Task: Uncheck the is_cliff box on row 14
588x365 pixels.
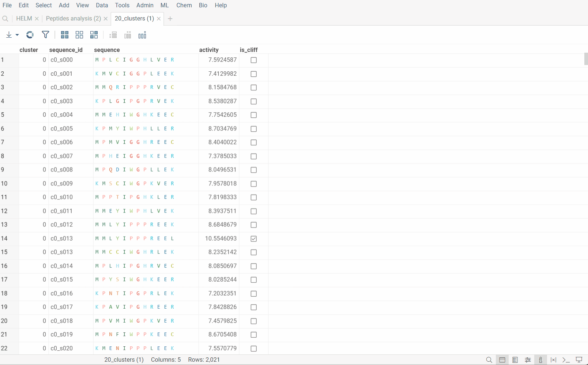Action: point(254,238)
